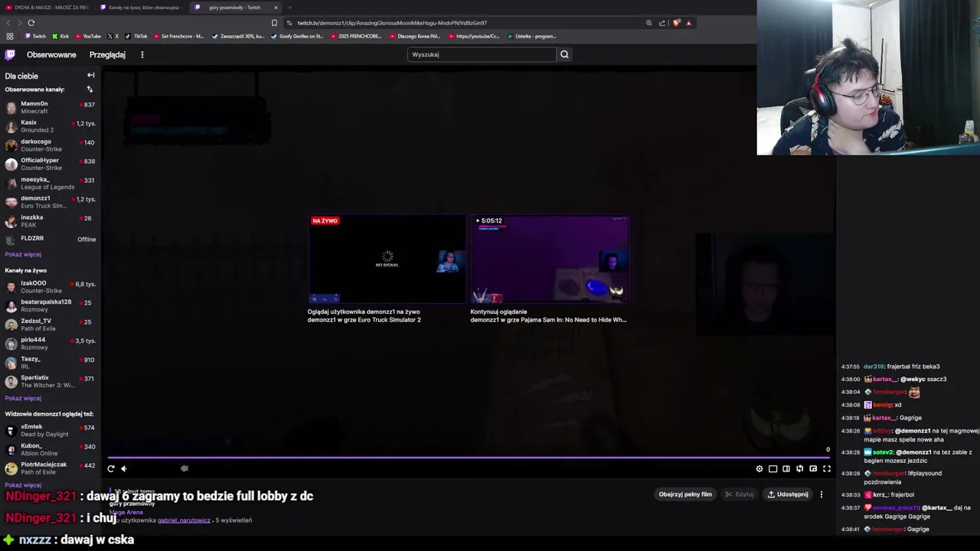980x551 pixels.
Task: Open the browser apps grid icon
Action: [x=10, y=36]
